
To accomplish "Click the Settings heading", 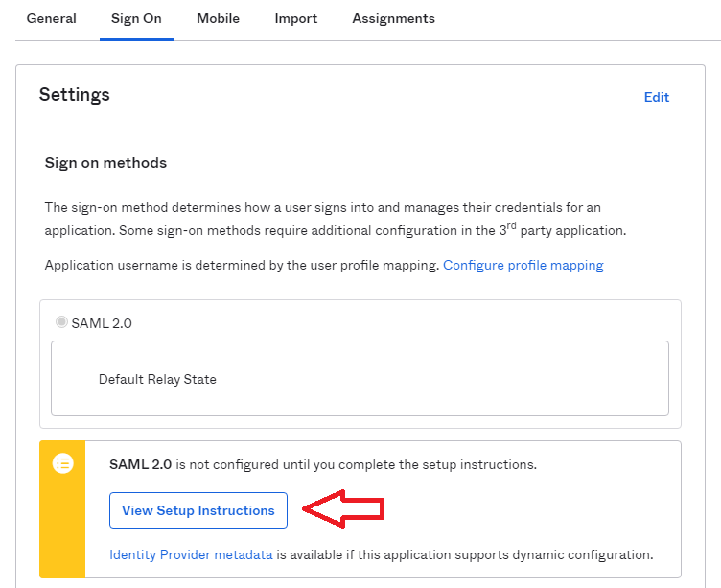I will [x=75, y=94].
